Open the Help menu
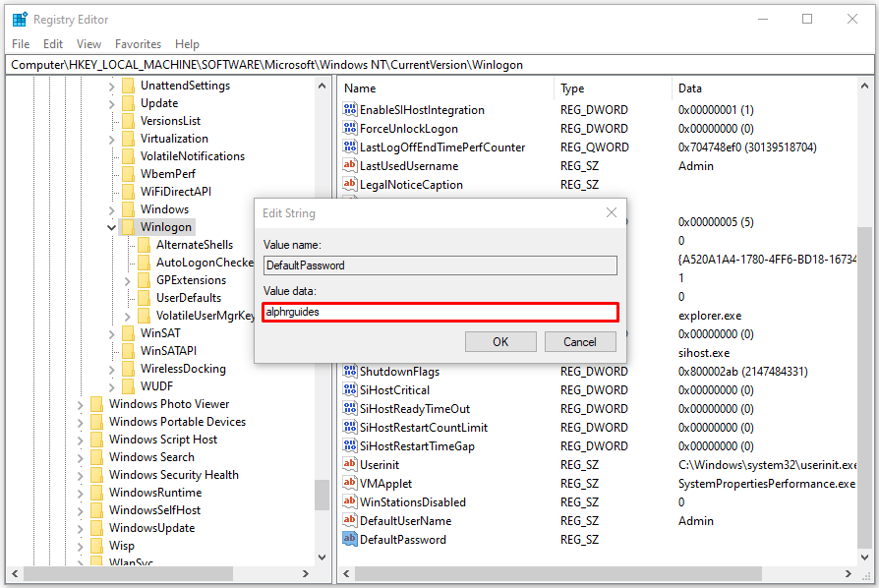Screen dimensions: 879x588 pyautogui.click(x=187, y=43)
